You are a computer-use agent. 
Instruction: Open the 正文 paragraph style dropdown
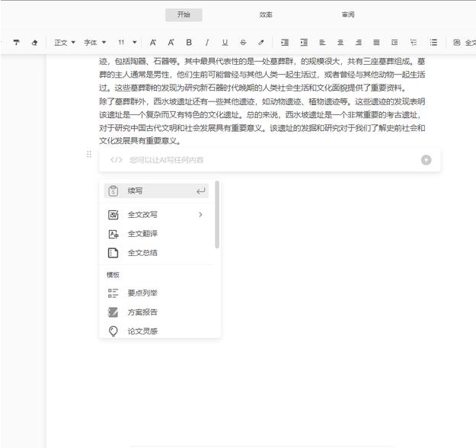coord(65,43)
